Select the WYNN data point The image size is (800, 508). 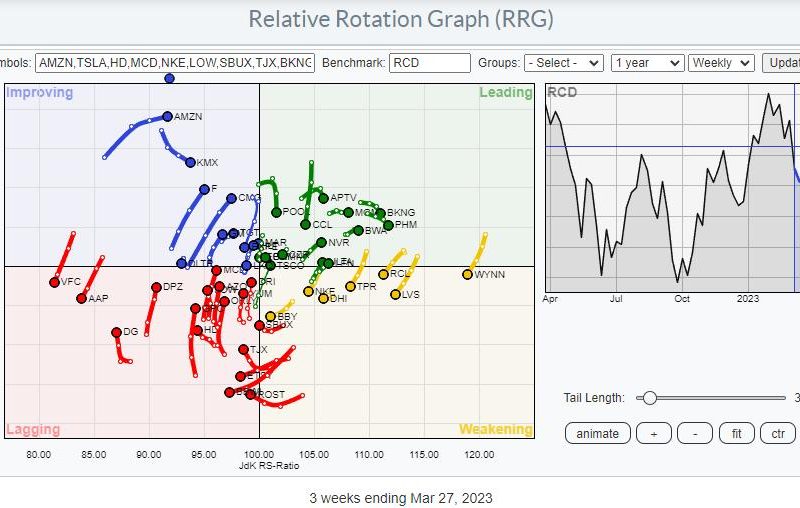click(467, 274)
